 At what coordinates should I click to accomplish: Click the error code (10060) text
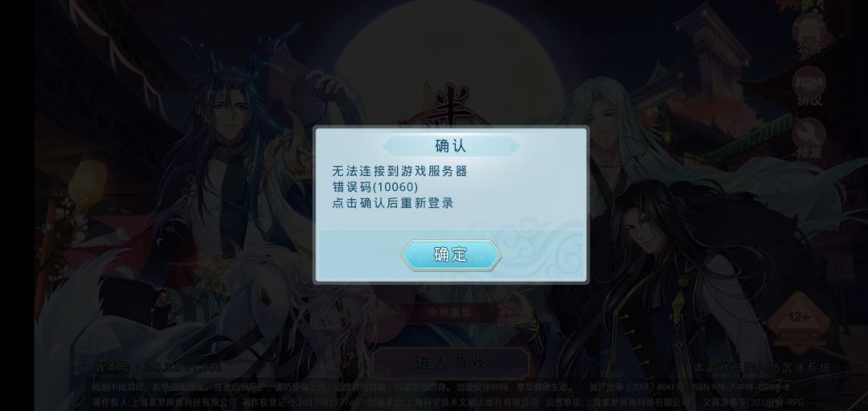point(375,187)
